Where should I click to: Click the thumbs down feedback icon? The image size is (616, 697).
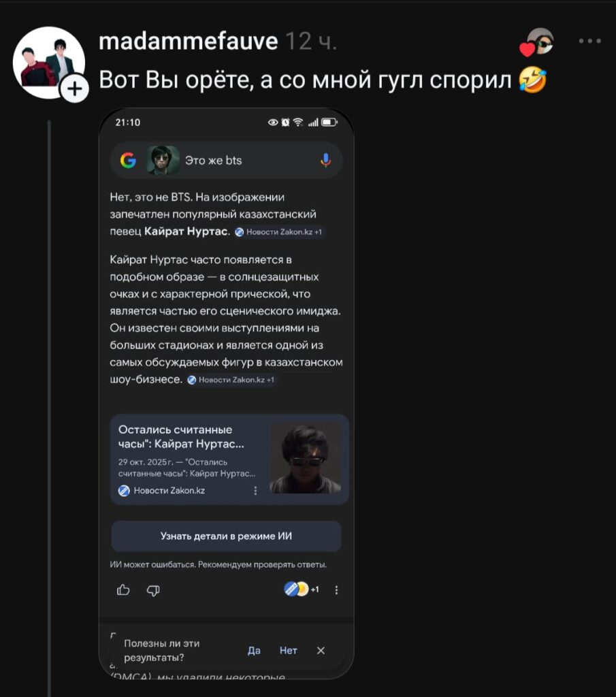153,590
